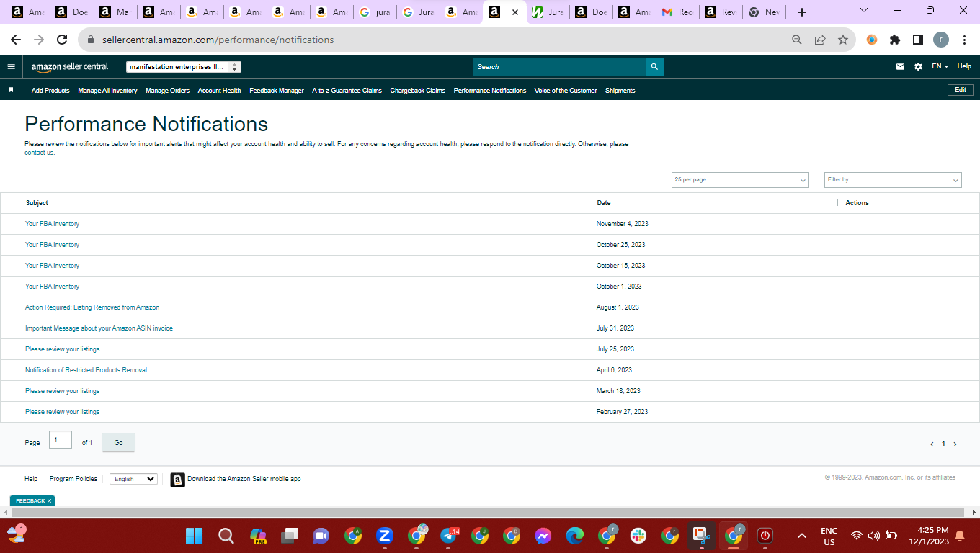Image resolution: width=980 pixels, height=553 pixels.
Task: Open 'Action Required: Listing Removed from Amazon' notification
Action: (x=92, y=307)
